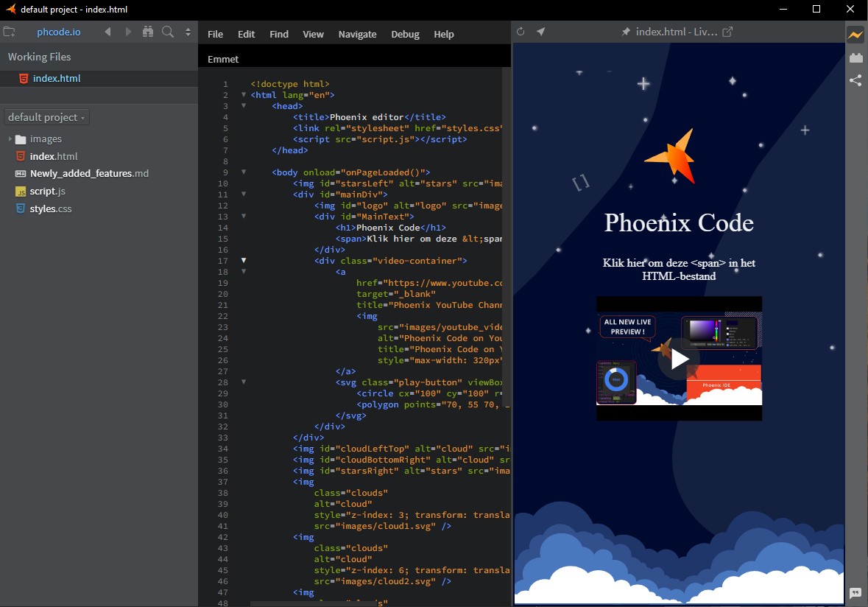The height and width of the screenshot is (607, 868).
Task: Click the Phoenix app logo in title bar
Action: click(x=10, y=9)
